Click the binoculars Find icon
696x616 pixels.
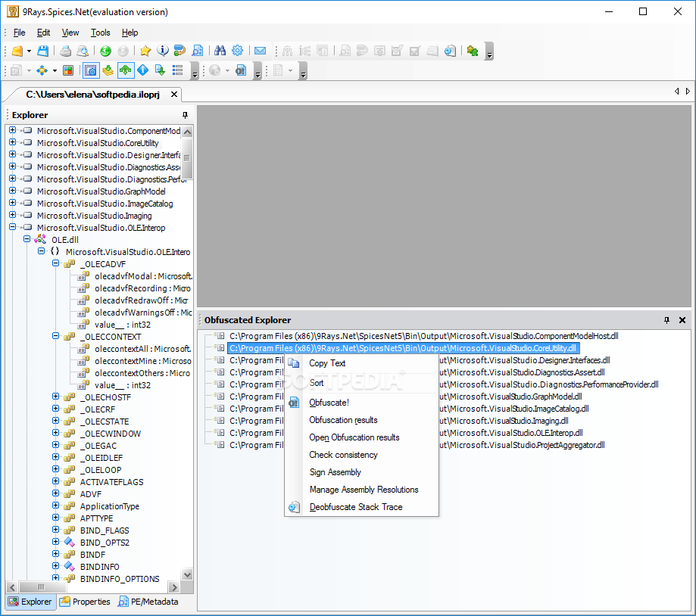220,51
